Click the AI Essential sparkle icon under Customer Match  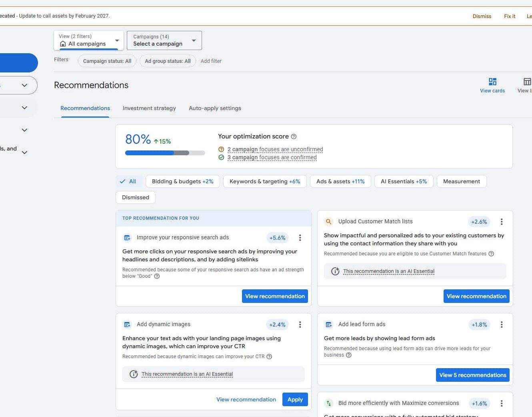pyautogui.click(x=335, y=271)
